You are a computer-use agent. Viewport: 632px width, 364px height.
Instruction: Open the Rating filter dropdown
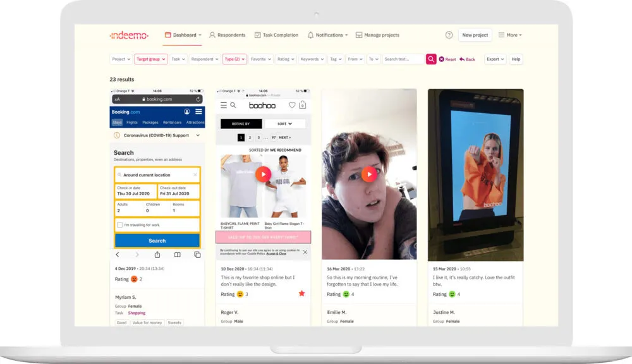[286, 59]
